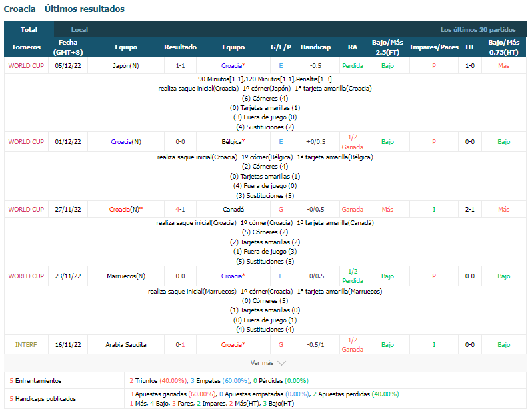Click the -0.5 handicap value

(x=315, y=65)
